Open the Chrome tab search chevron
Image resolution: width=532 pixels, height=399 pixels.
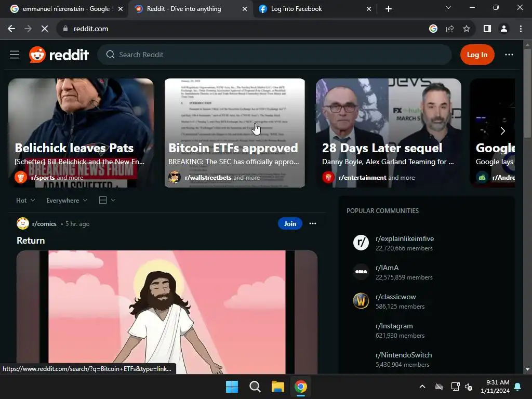448,7
